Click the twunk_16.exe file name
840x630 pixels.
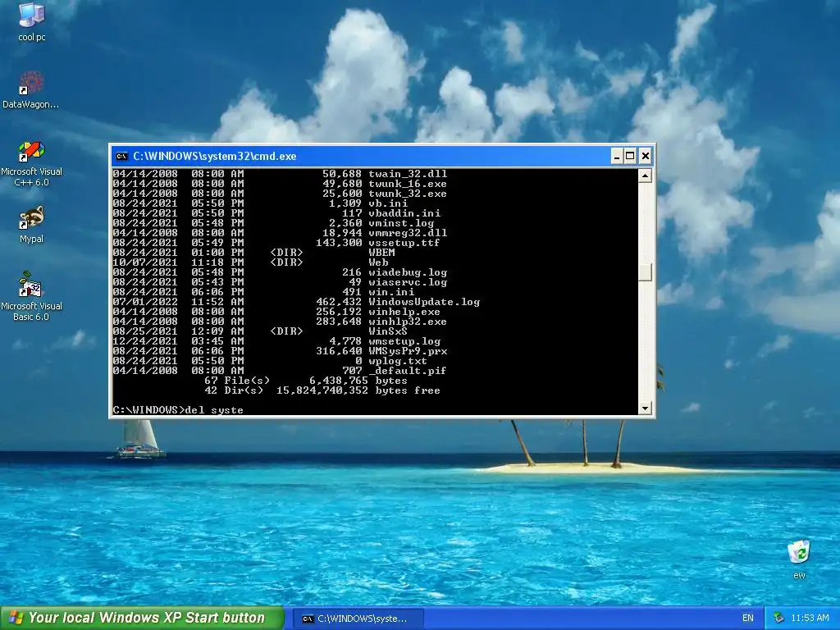click(x=407, y=184)
